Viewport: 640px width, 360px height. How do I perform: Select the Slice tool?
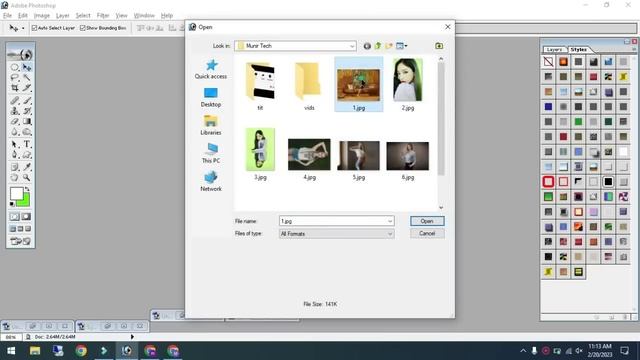point(27,88)
